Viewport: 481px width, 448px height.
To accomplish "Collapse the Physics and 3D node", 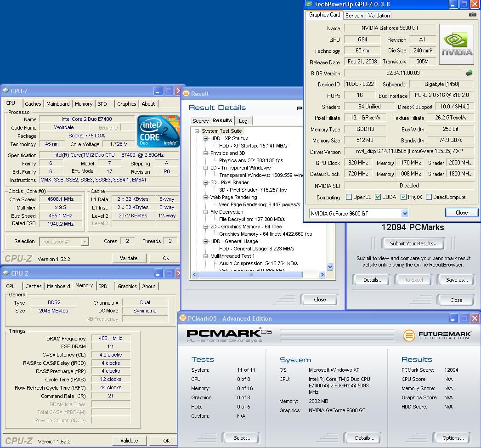I will [205, 153].
